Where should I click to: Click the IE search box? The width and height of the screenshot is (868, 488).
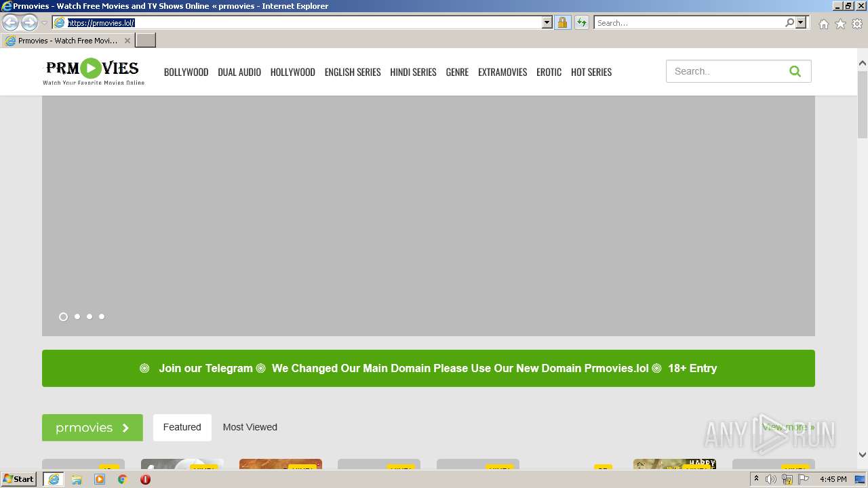(x=689, y=22)
